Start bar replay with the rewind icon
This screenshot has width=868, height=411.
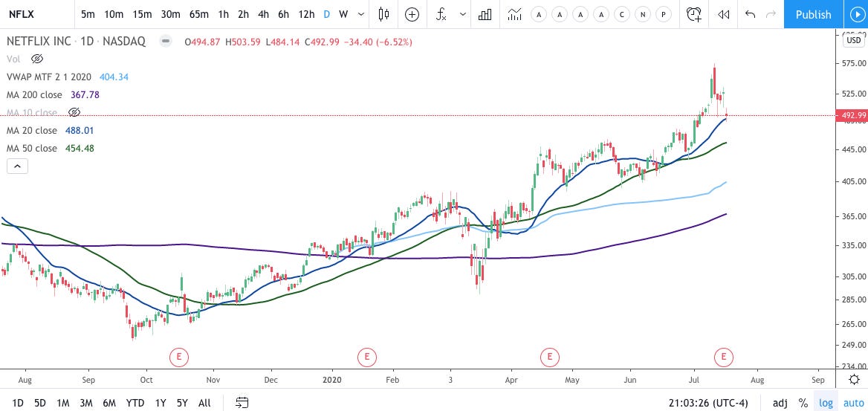pos(724,14)
